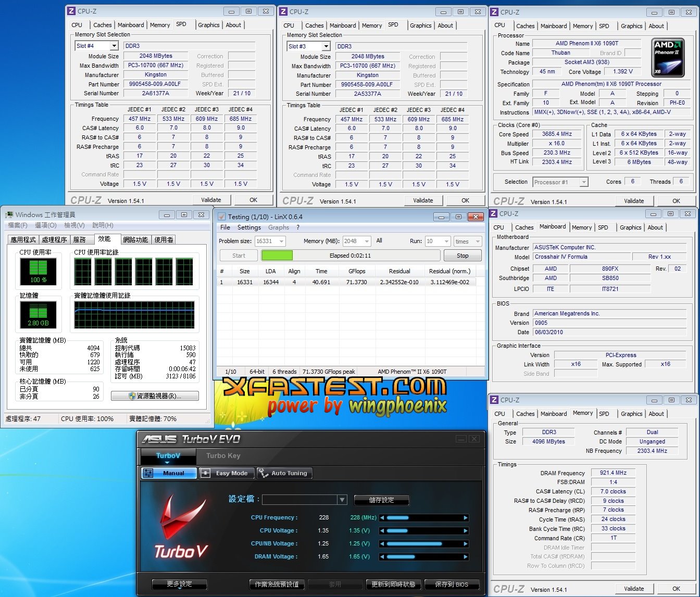The height and width of the screenshot is (597, 700).
Task: Open the Processor #1 selection dropdown
Action: pyautogui.click(x=584, y=182)
